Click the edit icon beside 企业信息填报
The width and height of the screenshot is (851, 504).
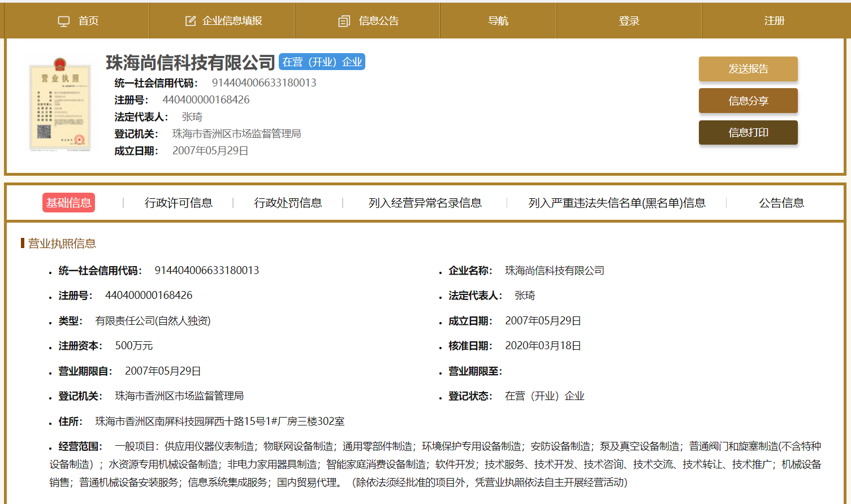(x=191, y=21)
